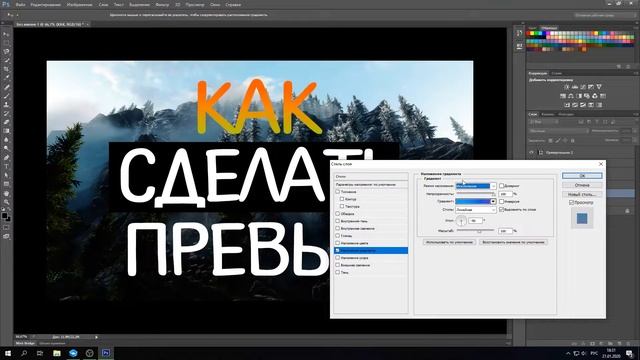The height and width of the screenshot is (360, 640).
Task: Hide the Прямоугольник 2 layer
Action: 531,152
